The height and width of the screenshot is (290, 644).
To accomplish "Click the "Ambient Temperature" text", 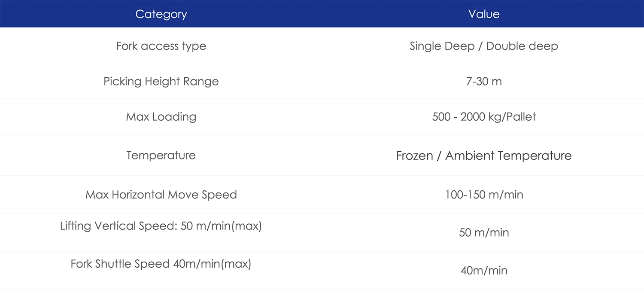I will coord(508,156).
